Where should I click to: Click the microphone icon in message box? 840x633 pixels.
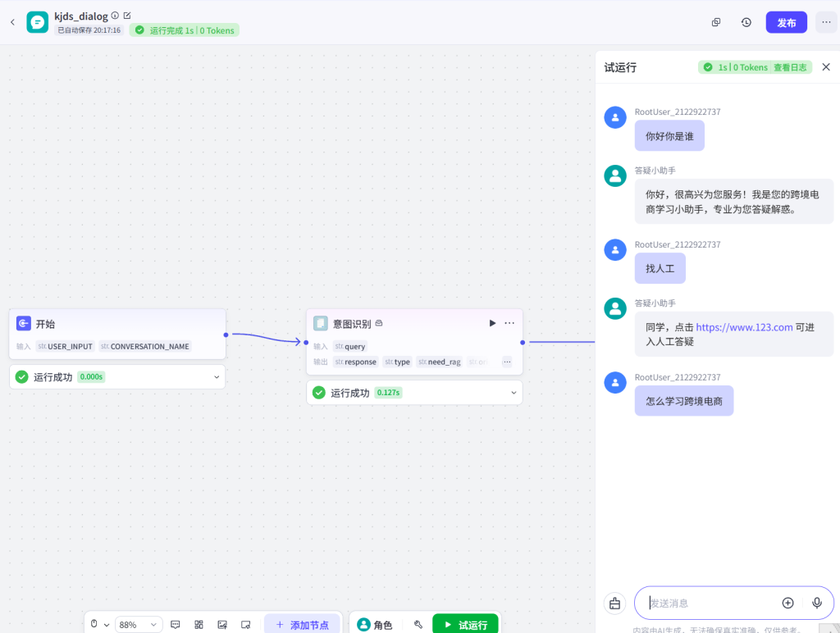coord(817,603)
